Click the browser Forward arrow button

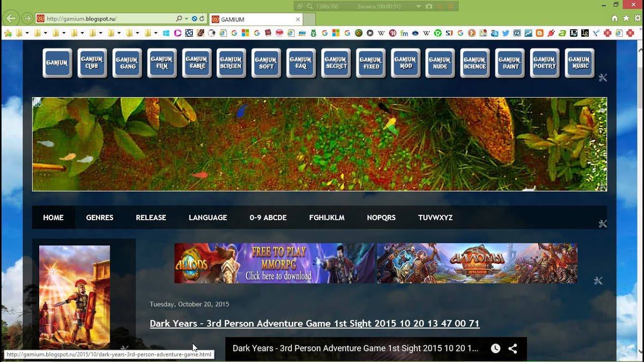(x=27, y=19)
